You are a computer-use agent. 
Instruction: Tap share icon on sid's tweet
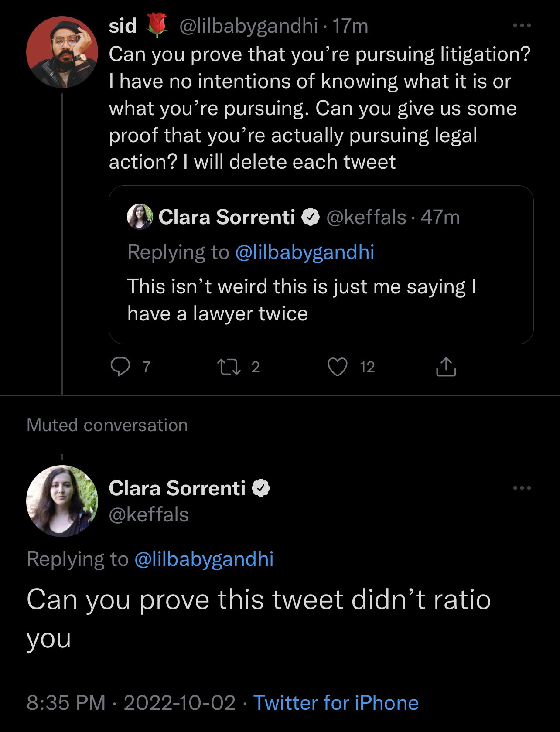click(446, 367)
